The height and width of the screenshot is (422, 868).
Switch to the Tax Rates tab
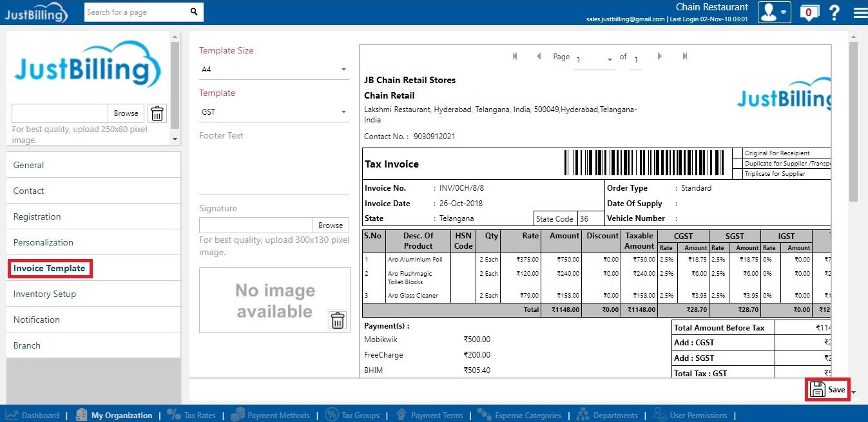(191, 415)
